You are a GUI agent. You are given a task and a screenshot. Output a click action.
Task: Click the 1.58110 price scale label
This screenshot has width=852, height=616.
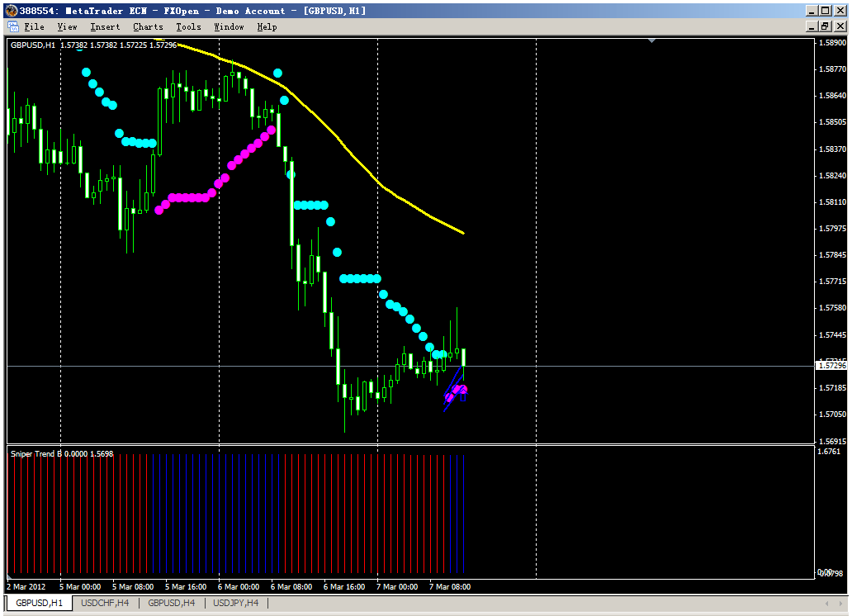click(832, 202)
